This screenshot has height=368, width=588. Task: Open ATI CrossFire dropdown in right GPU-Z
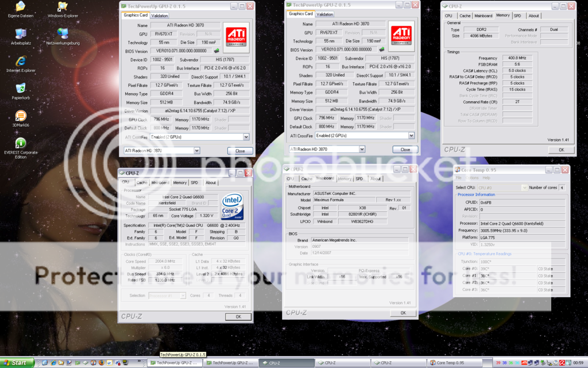click(411, 136)
